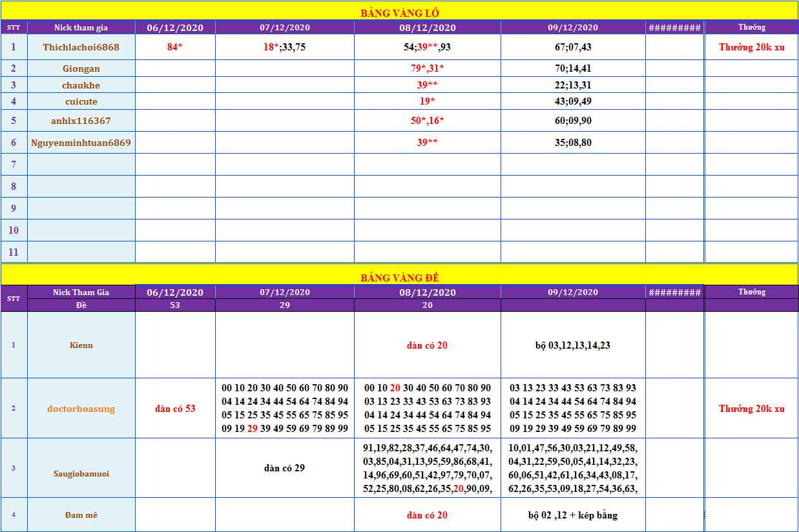Click the cell "50*,16*"
Screen dimensions: 799x532
428,121
